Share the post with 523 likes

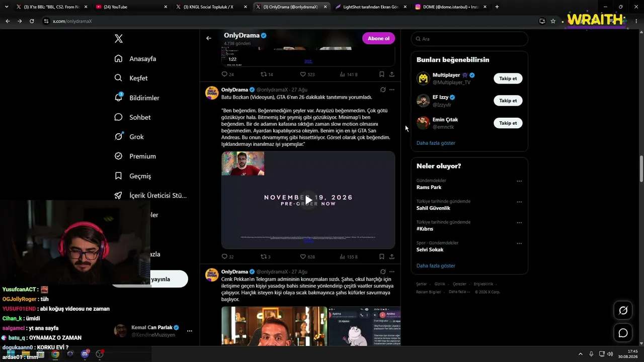[x=392, y=74]
